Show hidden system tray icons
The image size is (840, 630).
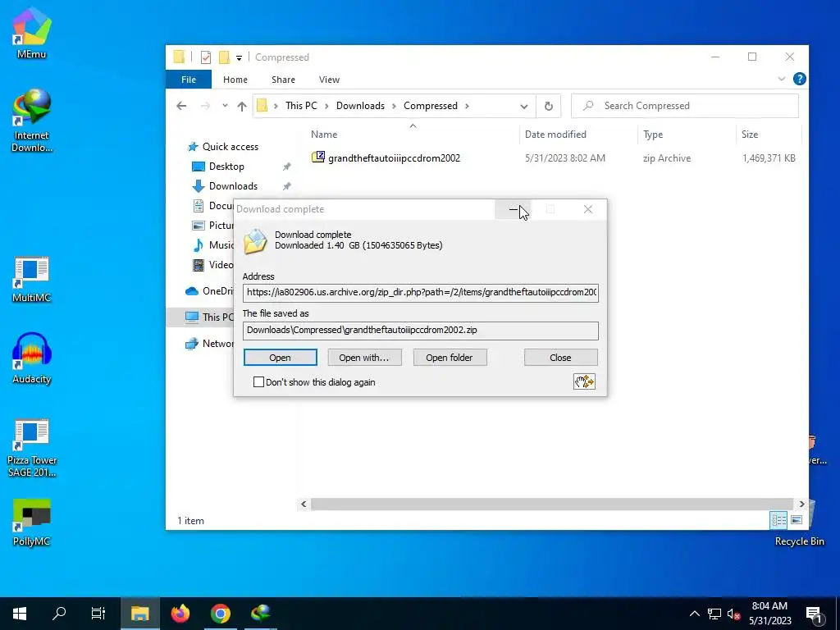coord(694,614)
